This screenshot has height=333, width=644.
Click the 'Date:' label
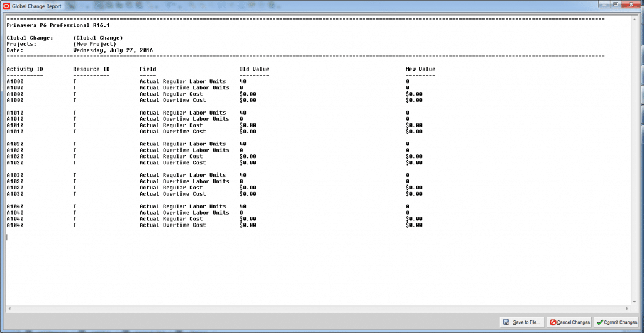click(15, 50)
